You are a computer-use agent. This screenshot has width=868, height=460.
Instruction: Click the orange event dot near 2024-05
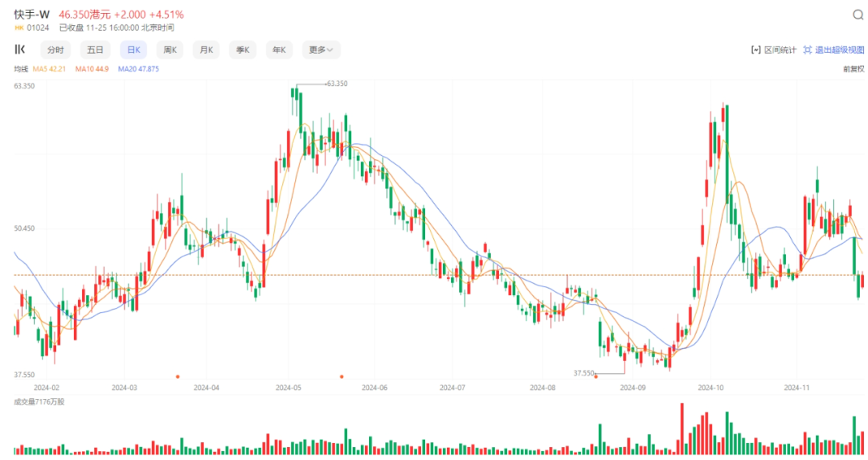coord(342,377)
